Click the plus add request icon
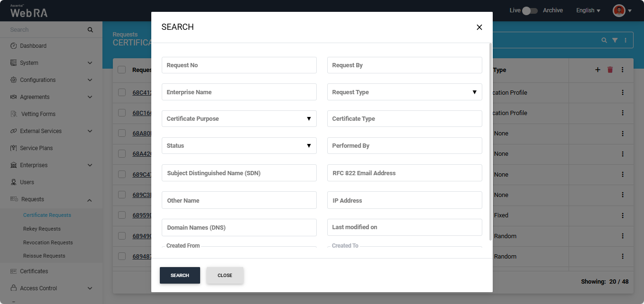Viewport: 644px width, 304px height. 598,70
